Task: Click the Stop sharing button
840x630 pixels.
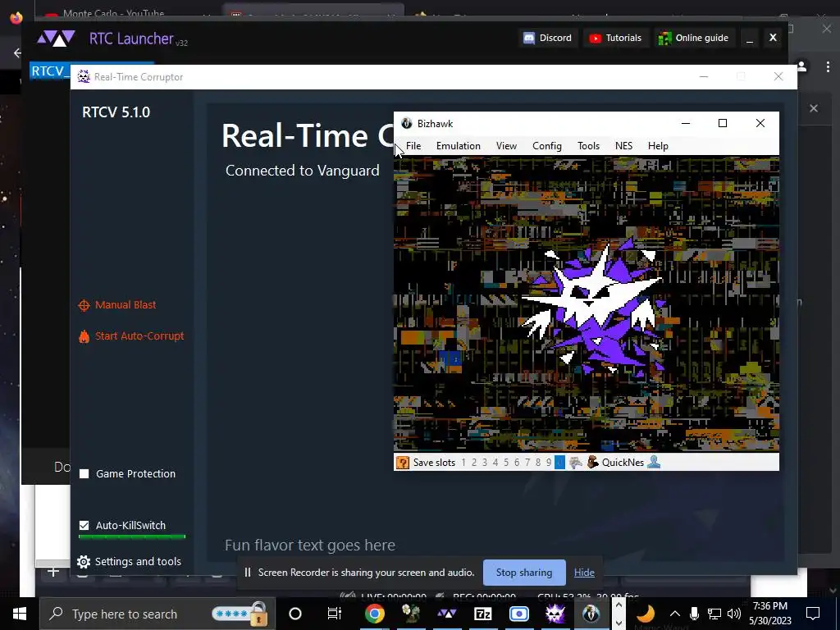Action: pos(524,573)
